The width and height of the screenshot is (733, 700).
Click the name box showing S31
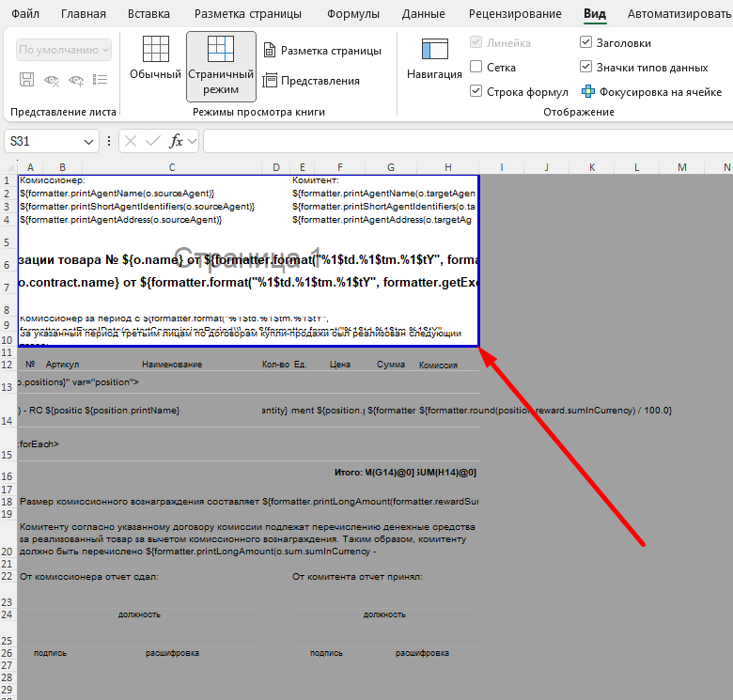[42, 141]
